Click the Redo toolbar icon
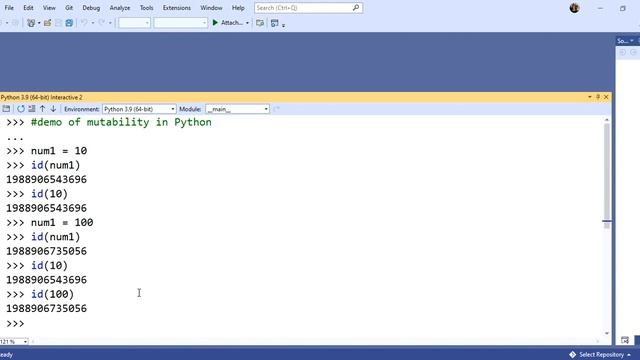The width and height of the screenshot is (640, 360). (x=102, y=23)
